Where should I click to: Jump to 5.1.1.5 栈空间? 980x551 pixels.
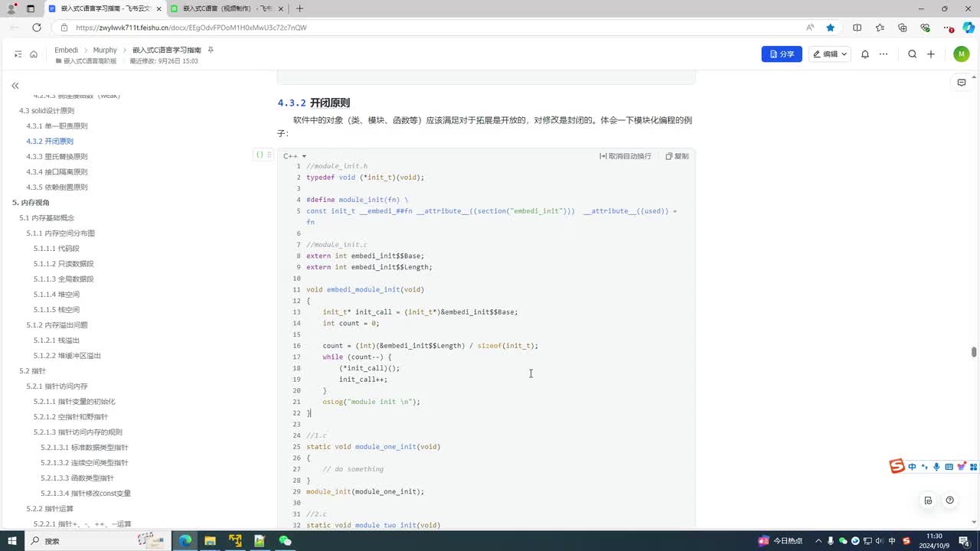point(57,309)
